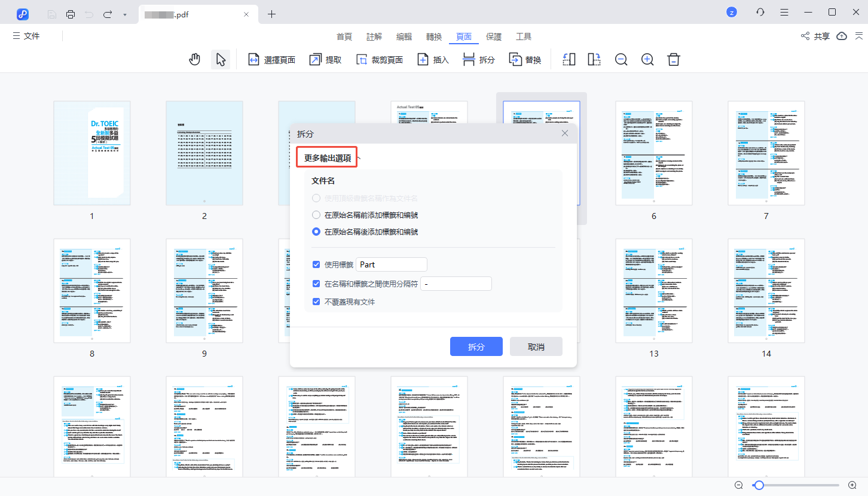Click the Part label text field
868x496 pixels.
point(392,264)
